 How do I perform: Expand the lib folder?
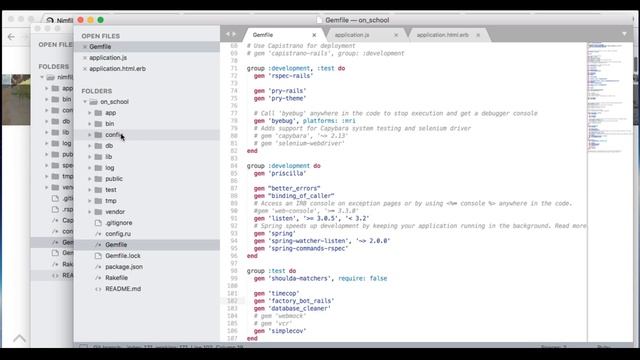click(x=90, y=157)
